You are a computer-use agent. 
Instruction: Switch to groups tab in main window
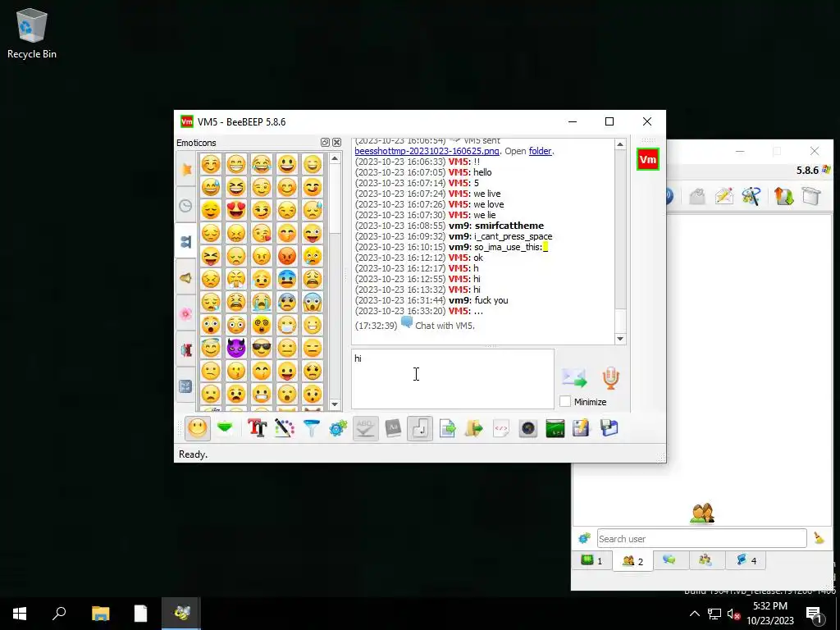click(705, 560)
